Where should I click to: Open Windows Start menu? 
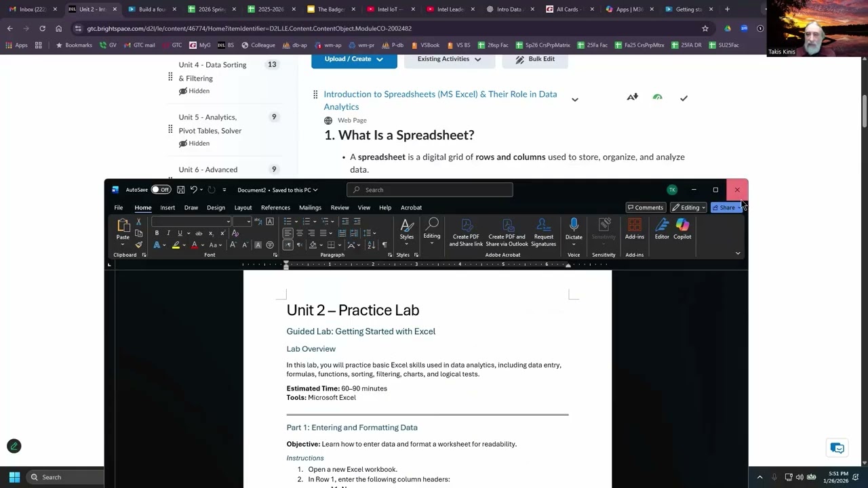pyautogui.click(x=14, y=477)
